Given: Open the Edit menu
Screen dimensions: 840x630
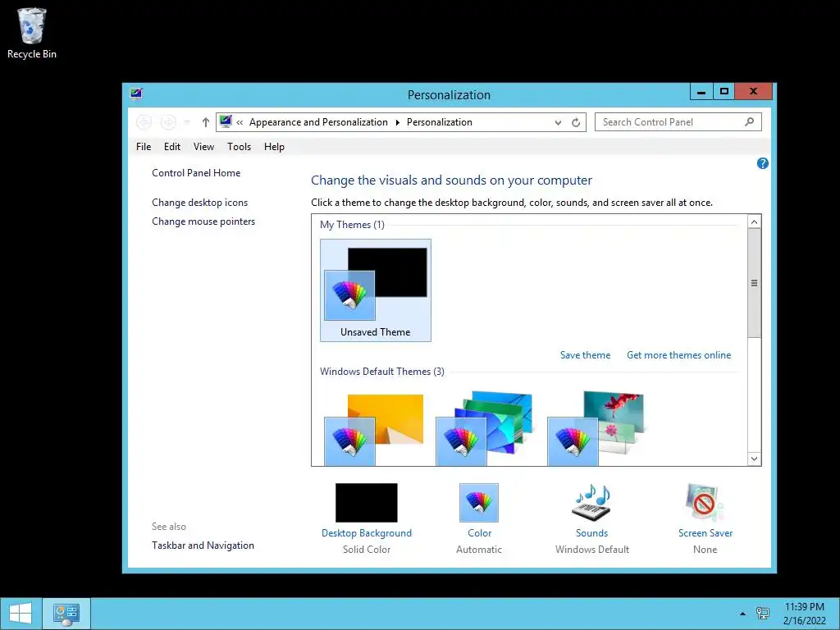Looking at the screenshot, I should [172, 147].
